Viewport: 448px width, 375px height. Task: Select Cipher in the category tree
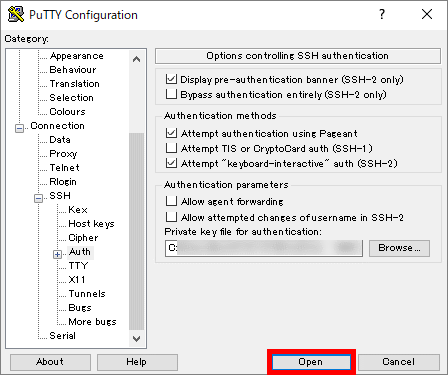tap(83, 238)
